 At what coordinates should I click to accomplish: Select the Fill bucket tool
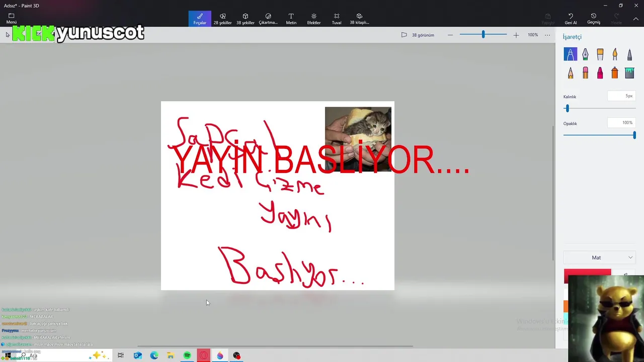[629, 73]
